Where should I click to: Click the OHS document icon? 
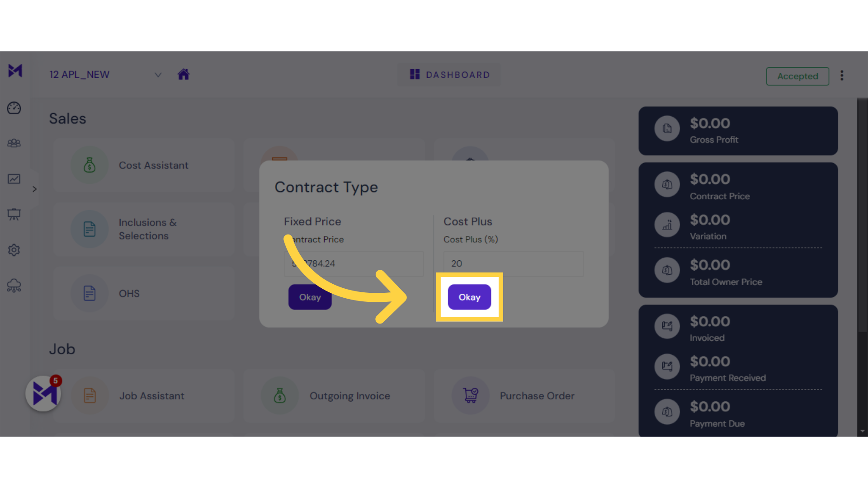(90, 293)
